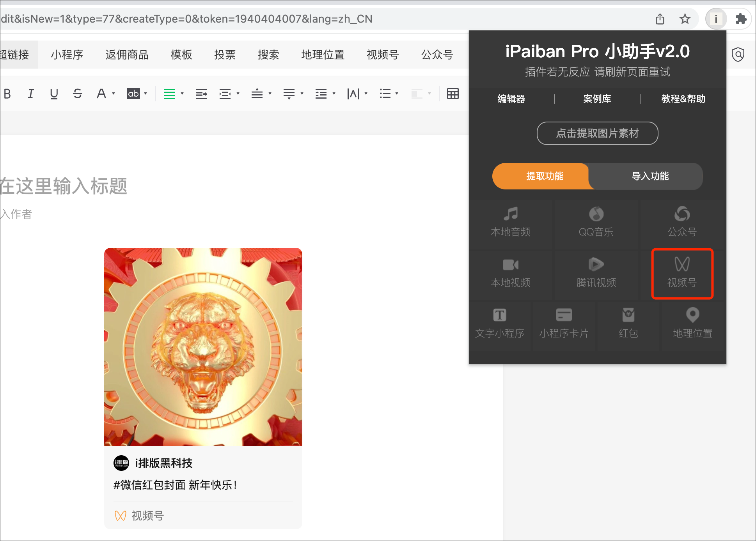This screenshot has width=756, height=541.
Task: Toggle bold formatting
Action: tap(7, 94)
